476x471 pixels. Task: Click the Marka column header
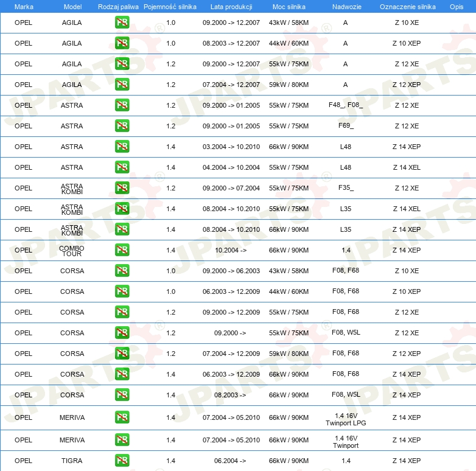24,7
